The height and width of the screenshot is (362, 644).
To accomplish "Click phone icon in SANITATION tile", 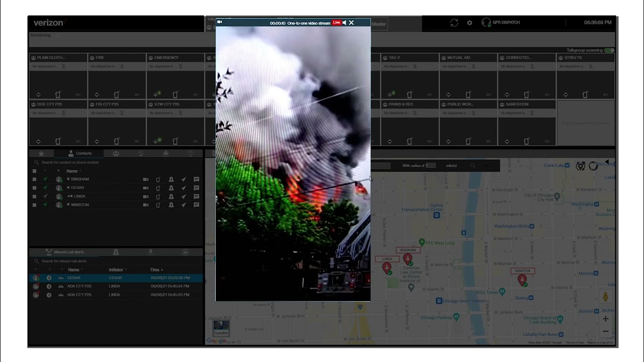I will (527, 141).
